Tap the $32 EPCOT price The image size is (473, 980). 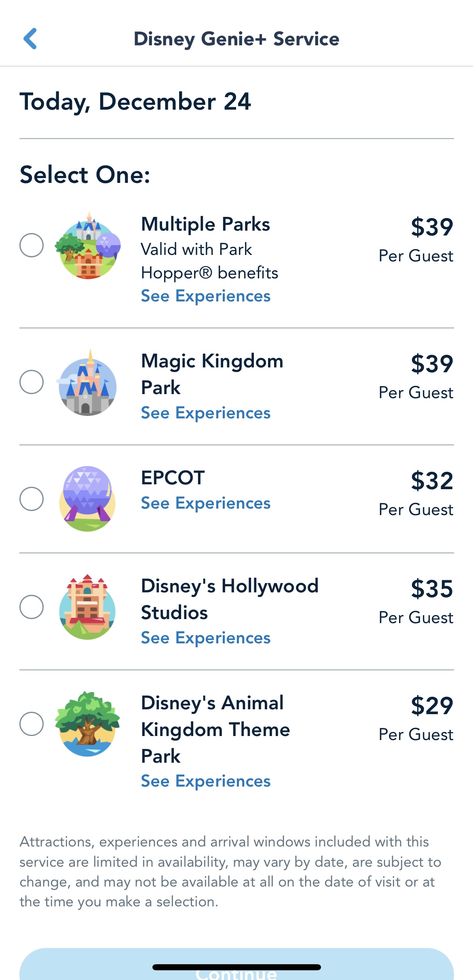pos(432,481)
